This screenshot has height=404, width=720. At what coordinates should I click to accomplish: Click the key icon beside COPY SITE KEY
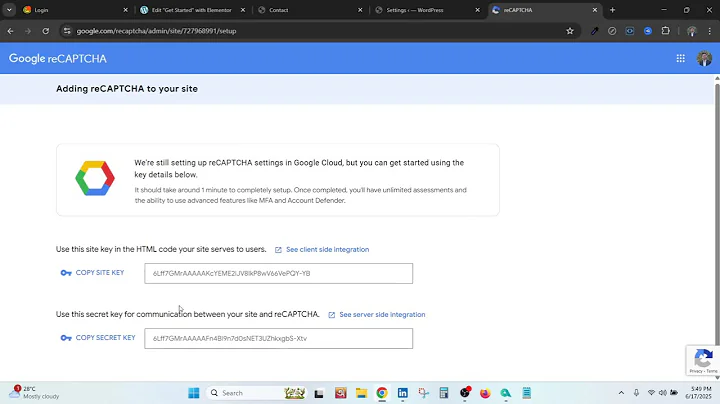tap(66, 273)
